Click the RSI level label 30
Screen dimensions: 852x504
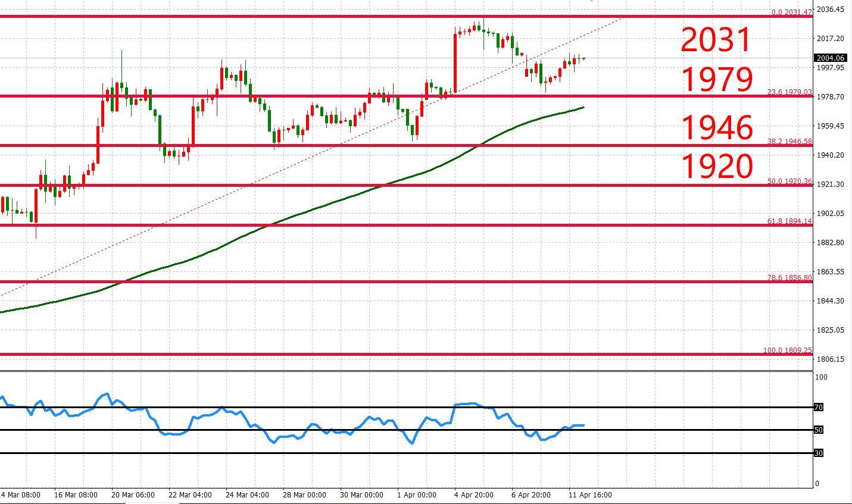click(x=819, y=453)
